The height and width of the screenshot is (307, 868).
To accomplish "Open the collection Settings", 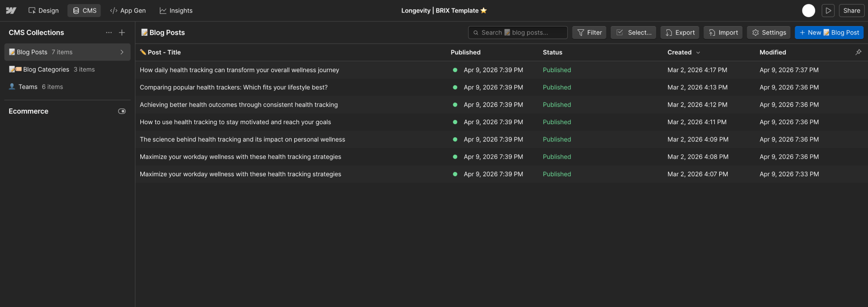I will tap(769, 33).
